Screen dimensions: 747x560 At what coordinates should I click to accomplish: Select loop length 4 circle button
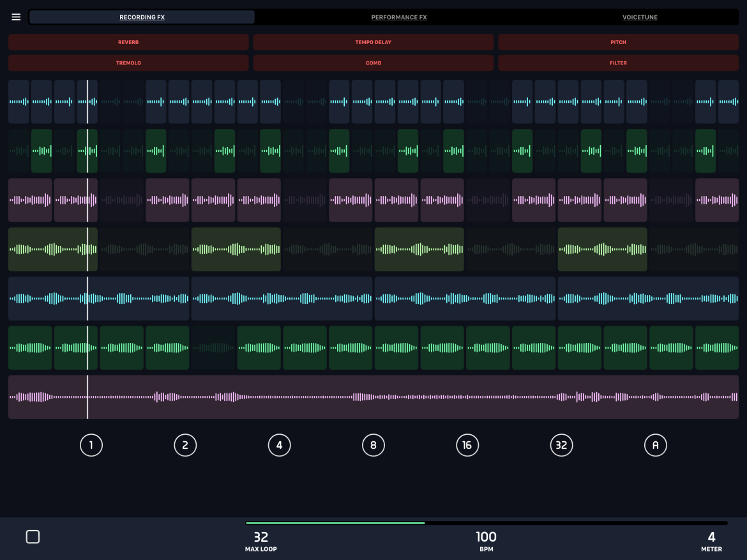pyautogui.click(x=279, y=445)
